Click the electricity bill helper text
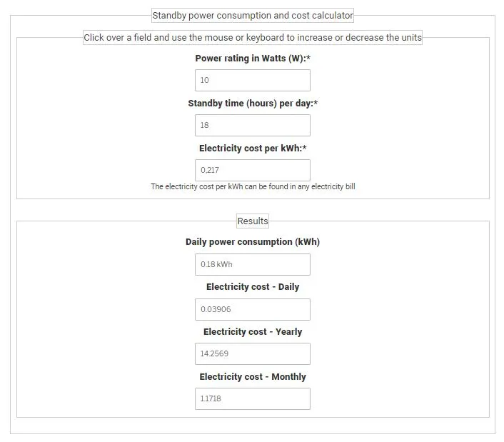 pos(253,187)
